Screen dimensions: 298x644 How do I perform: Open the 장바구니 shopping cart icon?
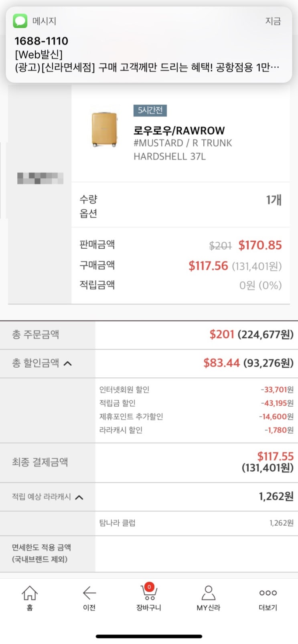pyautogui.click(x=148, y=592)
